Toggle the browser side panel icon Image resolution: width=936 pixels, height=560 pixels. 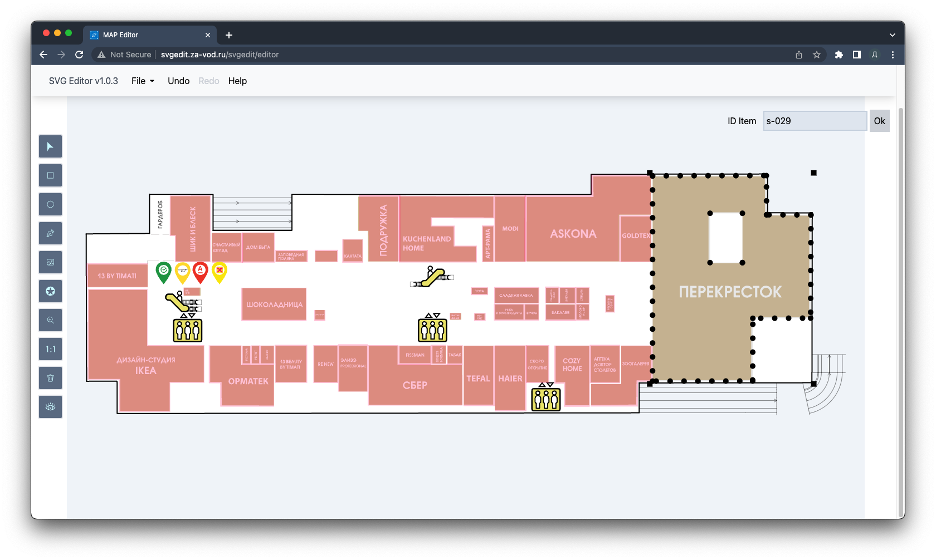(x=857, y=55)
